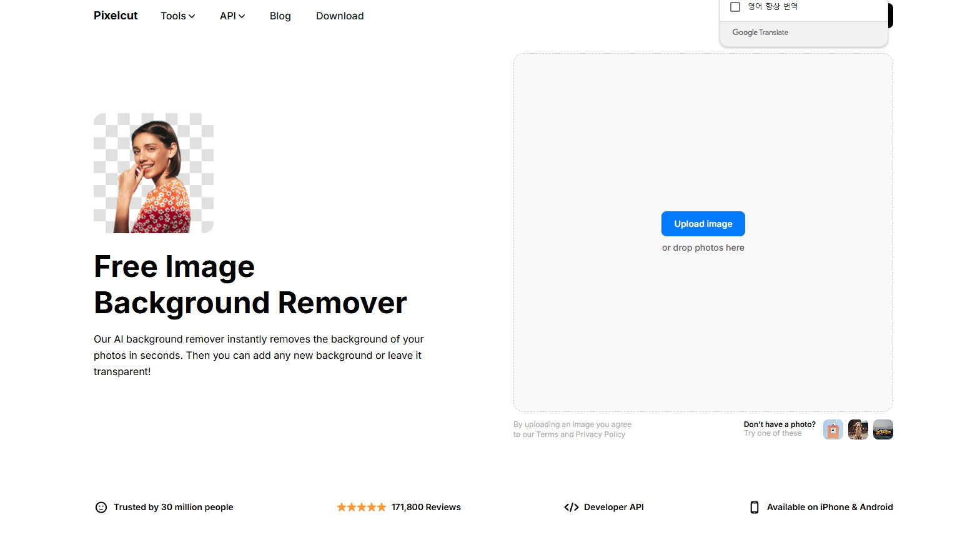Click Trusted by 30 million people text
The height and width of the screenshot is (537, 980).
174,507
